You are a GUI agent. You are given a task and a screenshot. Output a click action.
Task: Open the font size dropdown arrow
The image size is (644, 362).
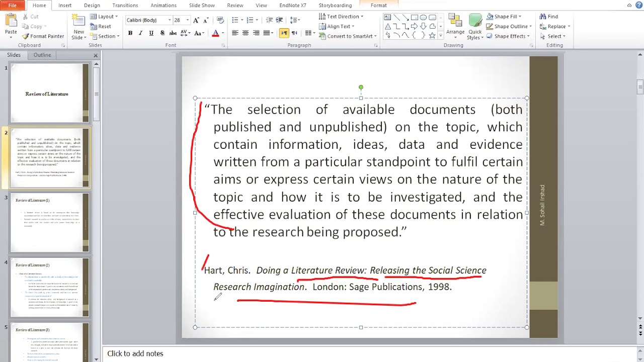[x=188, y=20]
